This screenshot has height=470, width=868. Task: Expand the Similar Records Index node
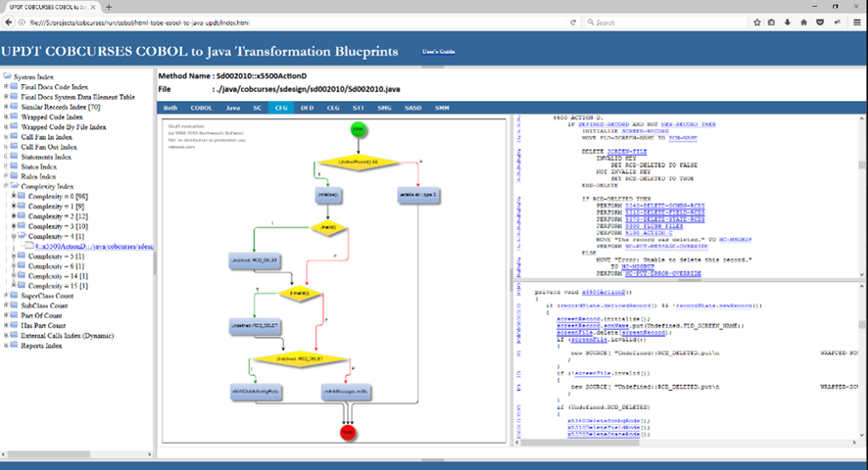point(5,107)
